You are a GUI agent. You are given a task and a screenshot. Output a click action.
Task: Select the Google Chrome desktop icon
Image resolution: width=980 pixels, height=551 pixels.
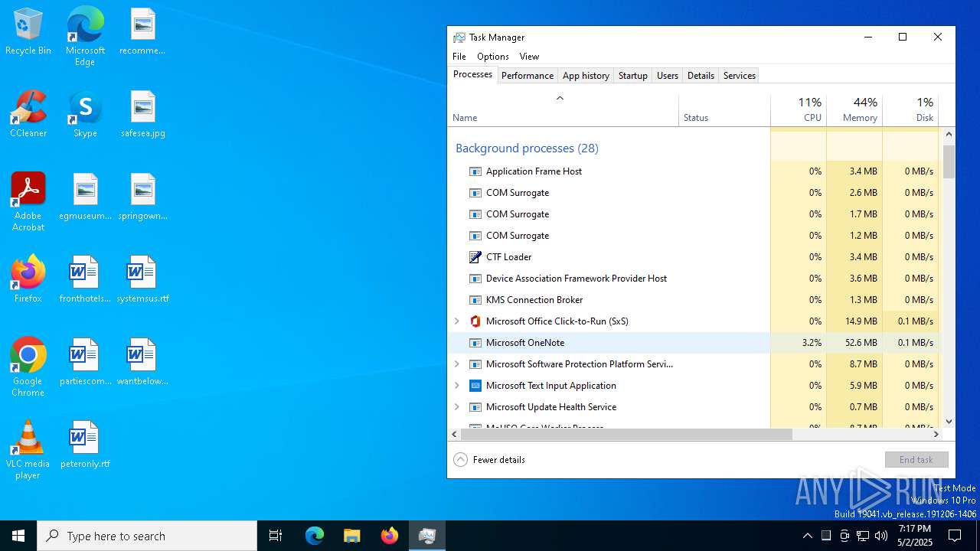coord(28,367)
